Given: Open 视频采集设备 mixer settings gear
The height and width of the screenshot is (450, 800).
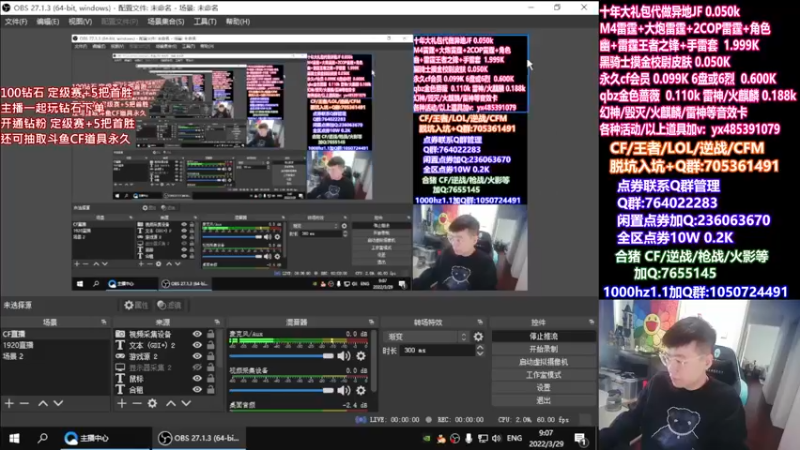Looking at the screenshot, I should click(x=361, y=391).
